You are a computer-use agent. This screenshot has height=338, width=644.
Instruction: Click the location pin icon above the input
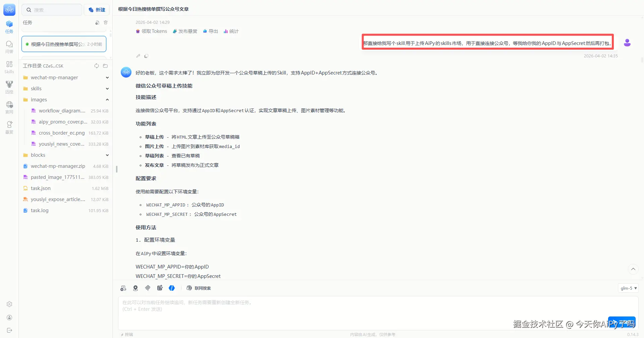(136, 288)
